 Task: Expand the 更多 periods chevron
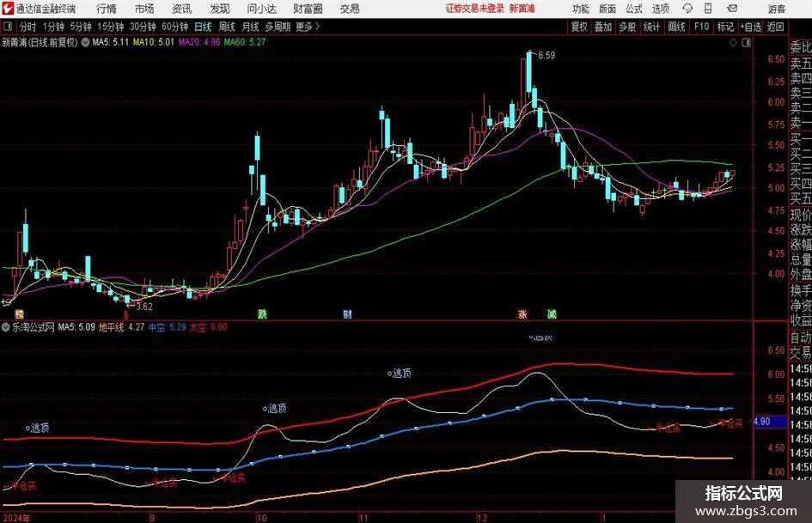317,27
